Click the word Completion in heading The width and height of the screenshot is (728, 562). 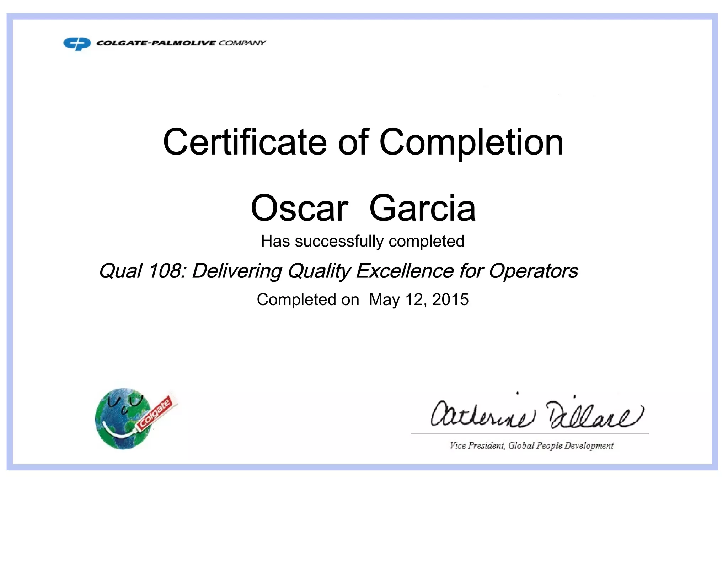[471, 142]
